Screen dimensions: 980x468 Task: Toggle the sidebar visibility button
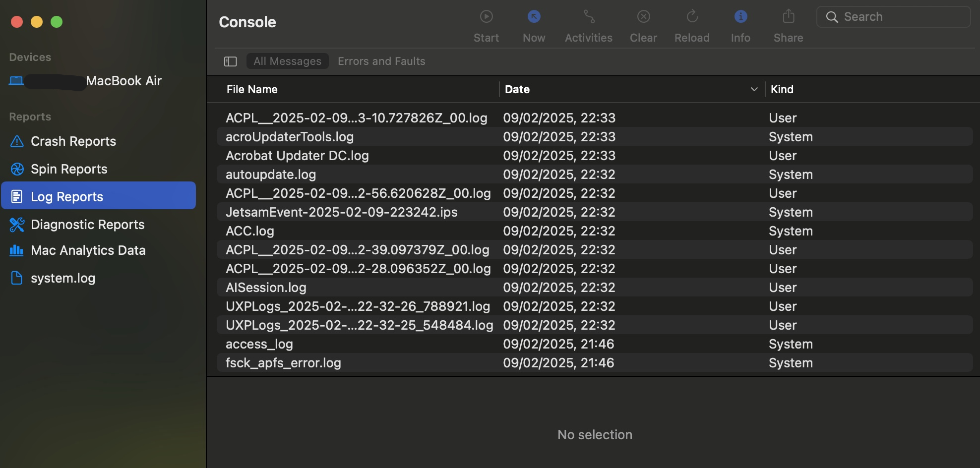tap(230, 61)
